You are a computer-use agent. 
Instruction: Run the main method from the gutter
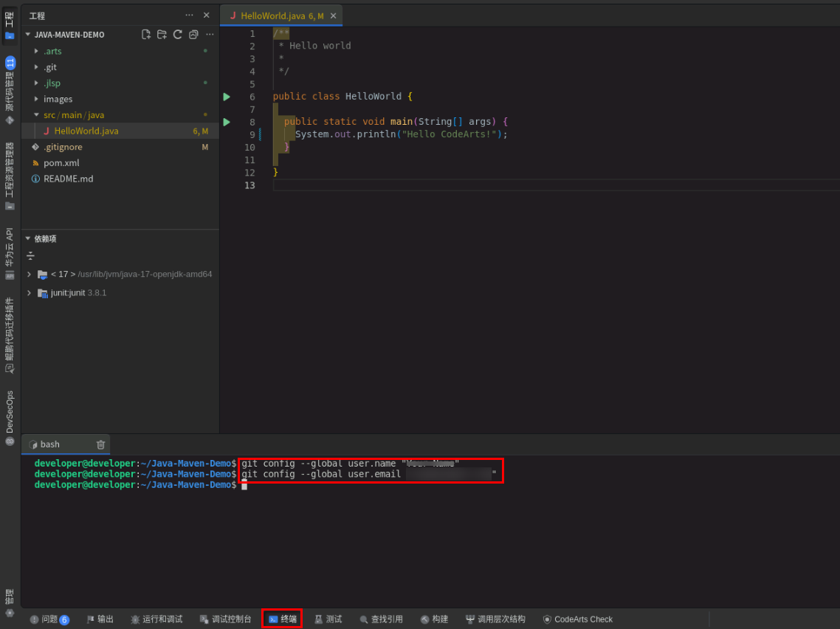[226, 122]
